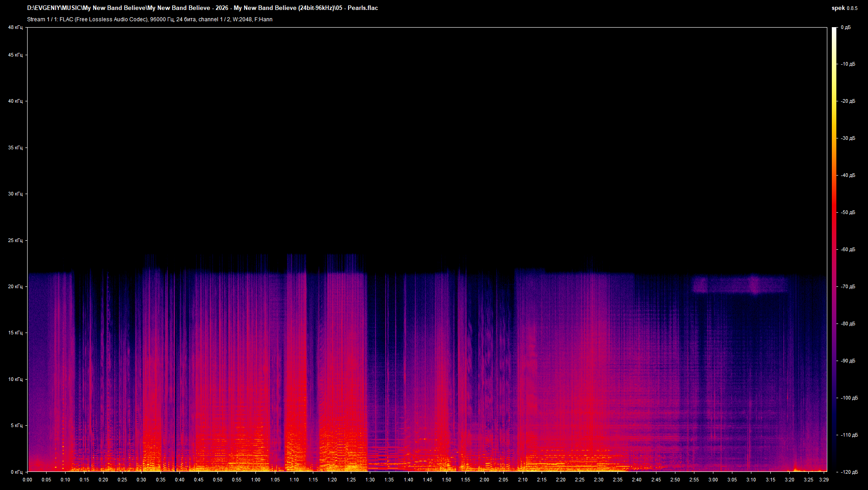Image resolution: width=868 pixels, height=490 pixels.
Task: Click the FLAC stream info text line
Action: 150,19
